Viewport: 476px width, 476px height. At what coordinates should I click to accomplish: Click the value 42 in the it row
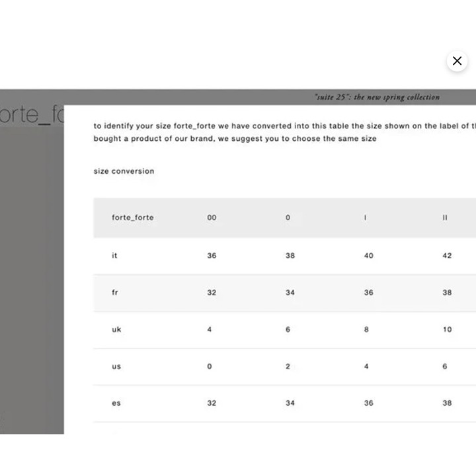coord(447,256)
